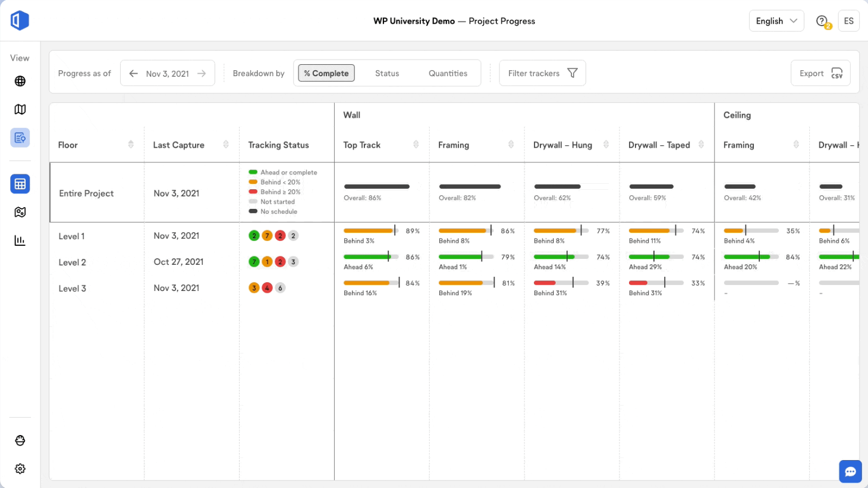The width and height of the screenshot is (868, 488).
Task: Select % Complete breakdown option
Action: click(x=326, y=73)
